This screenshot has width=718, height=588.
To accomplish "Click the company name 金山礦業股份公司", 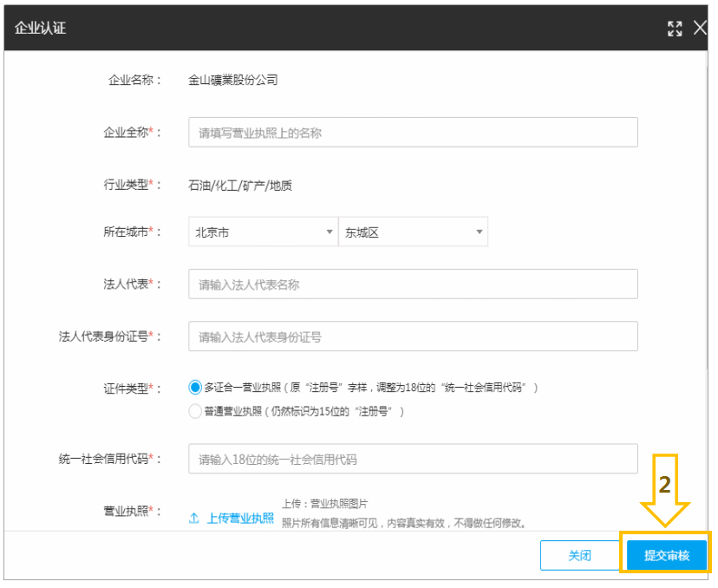I will pos(233,80).
